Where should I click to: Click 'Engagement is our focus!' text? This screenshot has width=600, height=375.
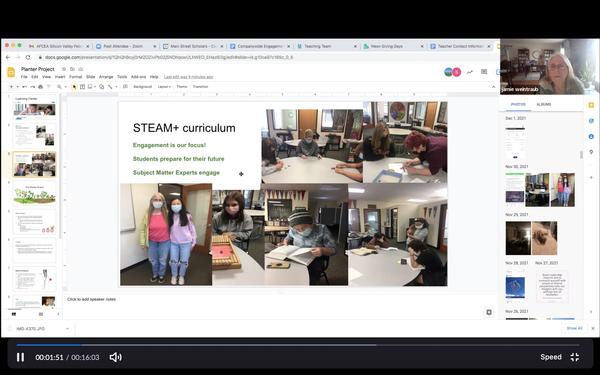pyautogui.click(x=170, y=145)
